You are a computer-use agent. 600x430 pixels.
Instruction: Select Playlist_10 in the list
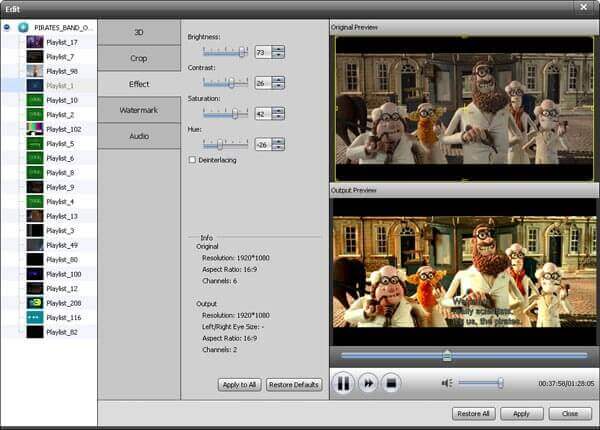[62, 100]
